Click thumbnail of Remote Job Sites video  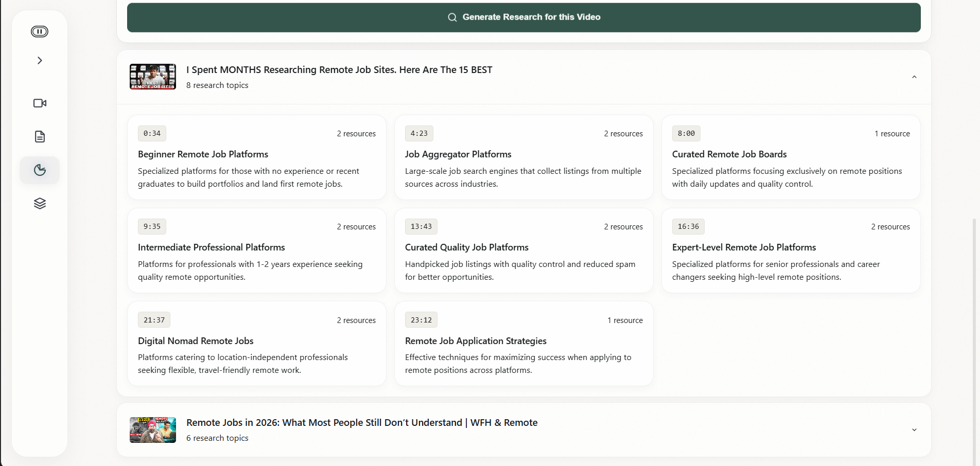click(153, 77)
